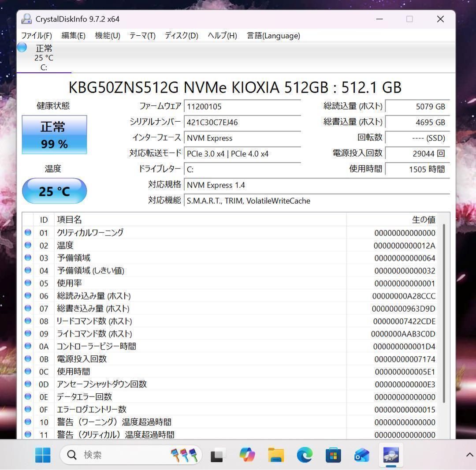Expand hidden taskbar icons with the chevron

[x=469, y=455]
